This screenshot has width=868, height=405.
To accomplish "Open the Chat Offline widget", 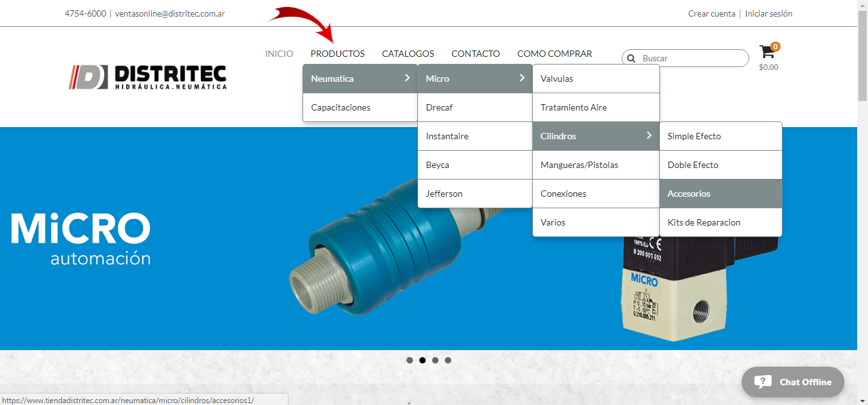I will pyautogui.click(x=793, y=382).
